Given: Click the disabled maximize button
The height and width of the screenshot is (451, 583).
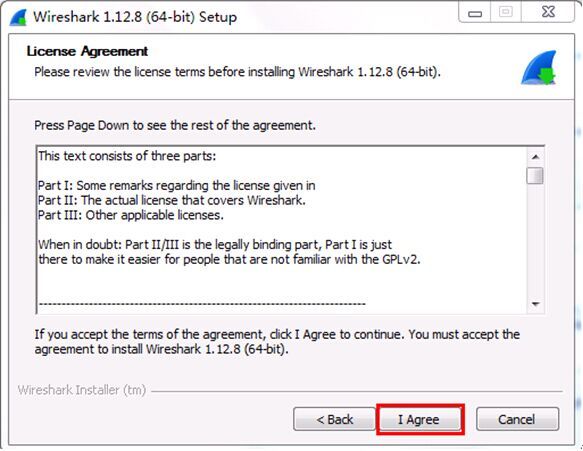Looking at the screenshot, I should click(506, 13).
